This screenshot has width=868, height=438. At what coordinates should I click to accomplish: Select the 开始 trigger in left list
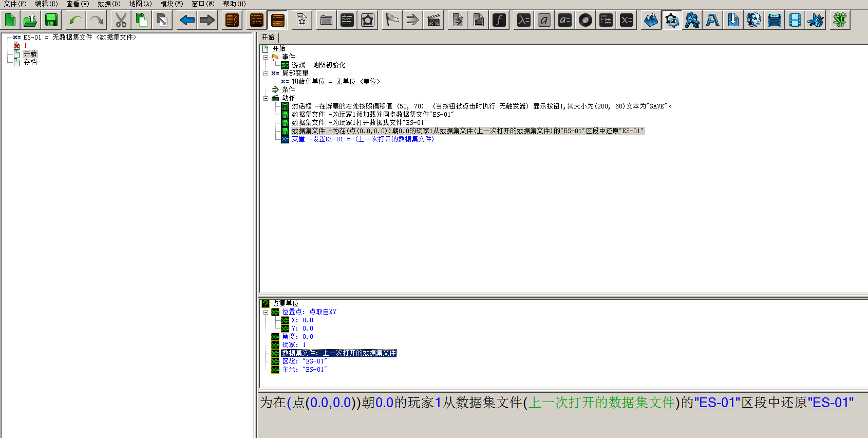click(30, 54)
